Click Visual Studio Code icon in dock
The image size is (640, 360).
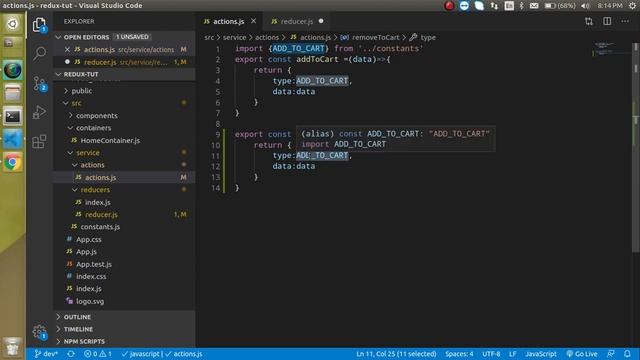pos(13,140)
